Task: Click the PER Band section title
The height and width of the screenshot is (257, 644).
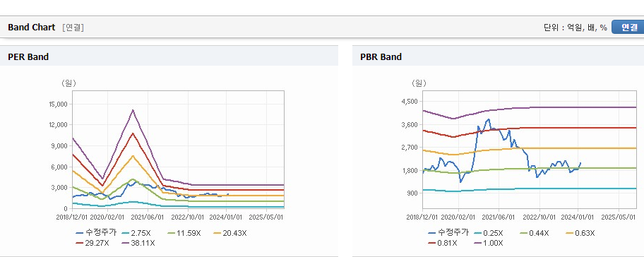Action: pos(28,57)
